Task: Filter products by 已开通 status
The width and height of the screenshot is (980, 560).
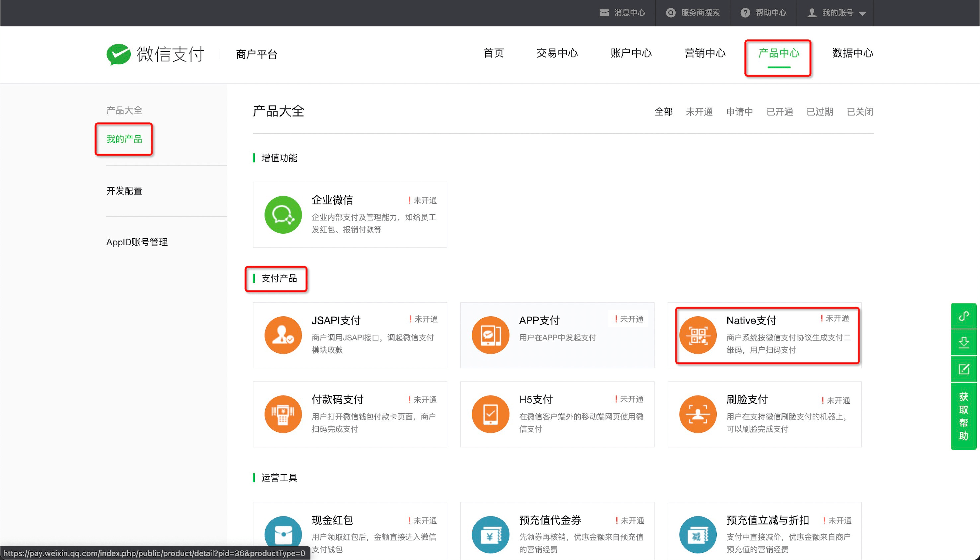Action: click(779, 112)
